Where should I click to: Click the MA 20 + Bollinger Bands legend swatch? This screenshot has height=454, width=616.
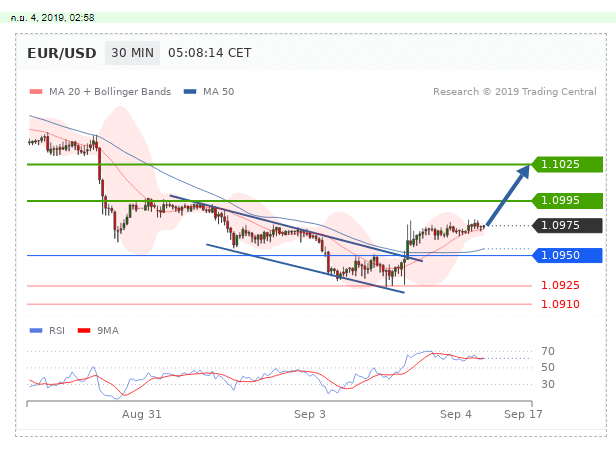click(36, 92)
